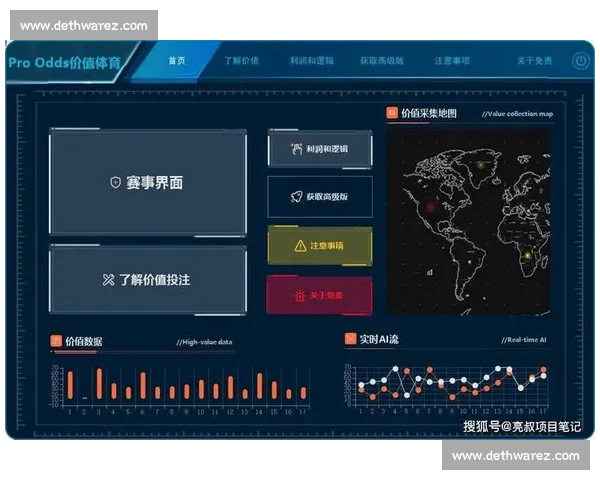
Task: Switch to the 了解价值 tab
Action: (x=241, y=60)
